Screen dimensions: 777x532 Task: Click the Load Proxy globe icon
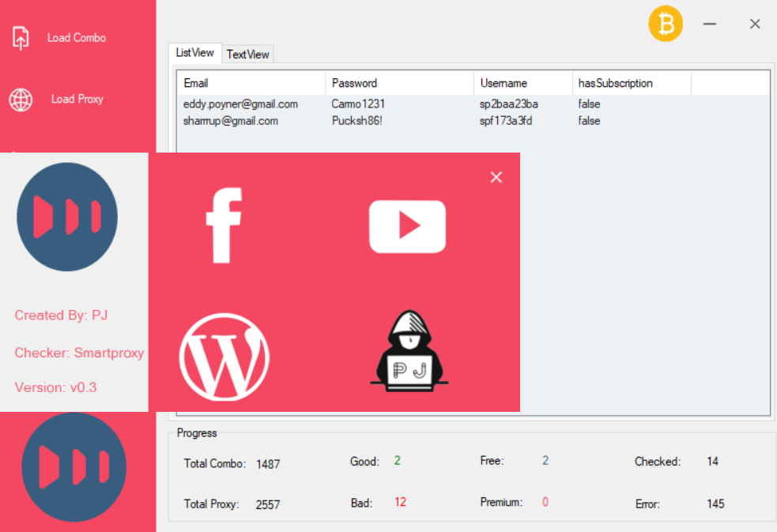21,100
